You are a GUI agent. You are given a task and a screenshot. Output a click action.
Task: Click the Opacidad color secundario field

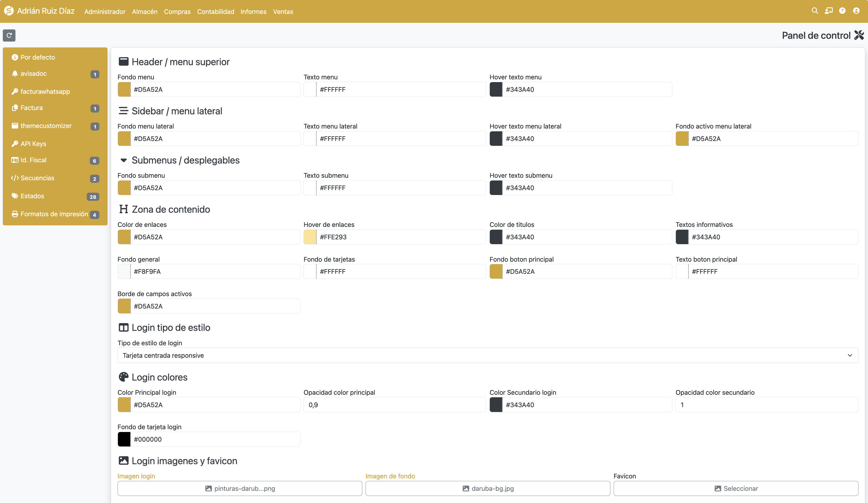coord(767,405)
